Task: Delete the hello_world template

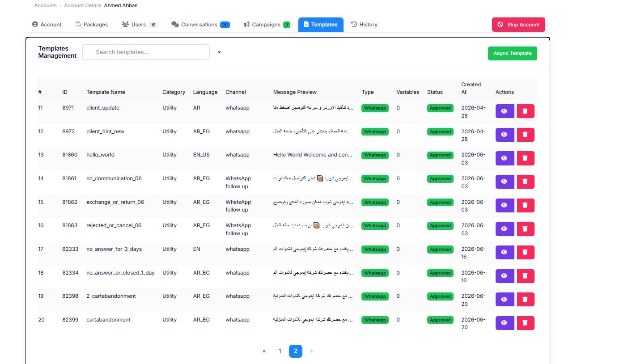Action: coord(526,158)
